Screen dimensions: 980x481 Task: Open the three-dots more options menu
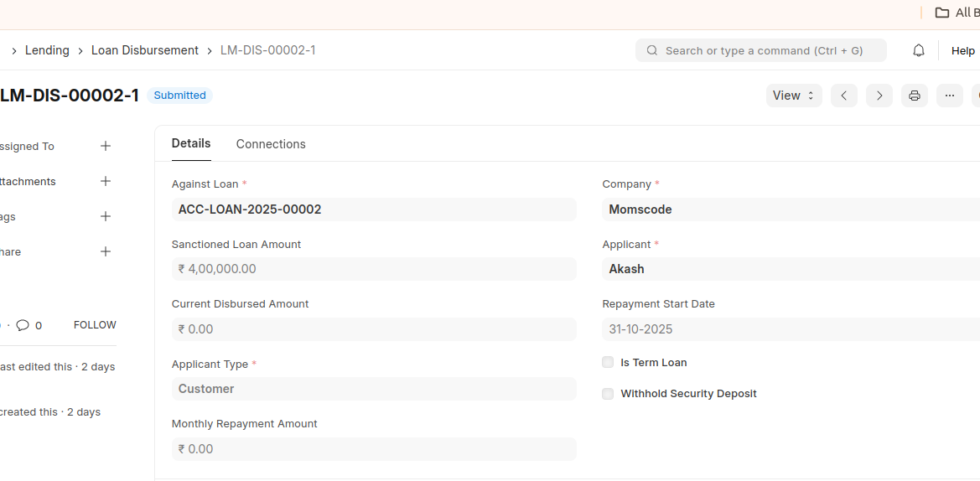coord(949,96)
